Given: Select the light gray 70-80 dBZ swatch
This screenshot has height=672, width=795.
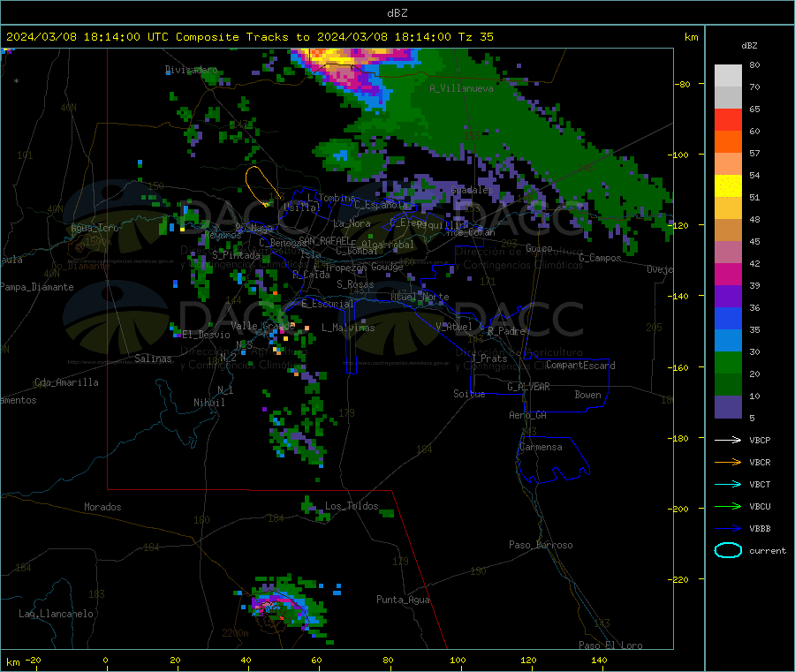Looking at the screenshot, I should [x=728, y=76].
